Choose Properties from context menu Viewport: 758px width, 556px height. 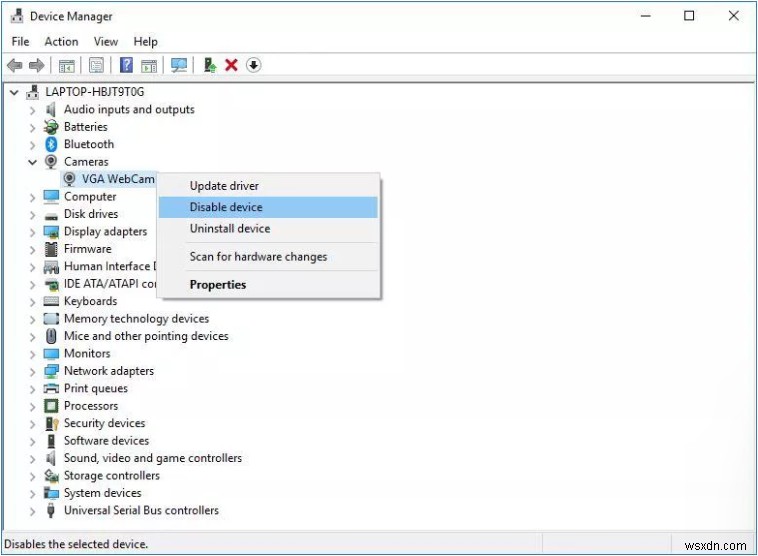[x=268, y=284]
